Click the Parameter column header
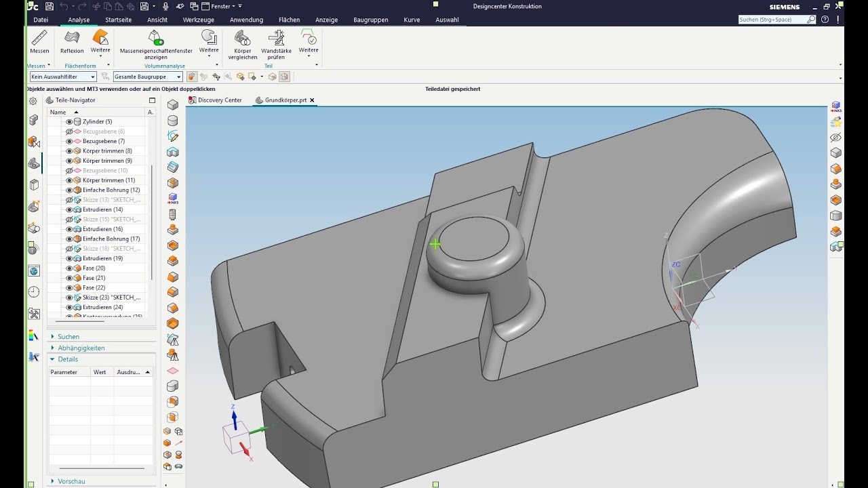Screen dimensions: 868x488 (69, 372)
